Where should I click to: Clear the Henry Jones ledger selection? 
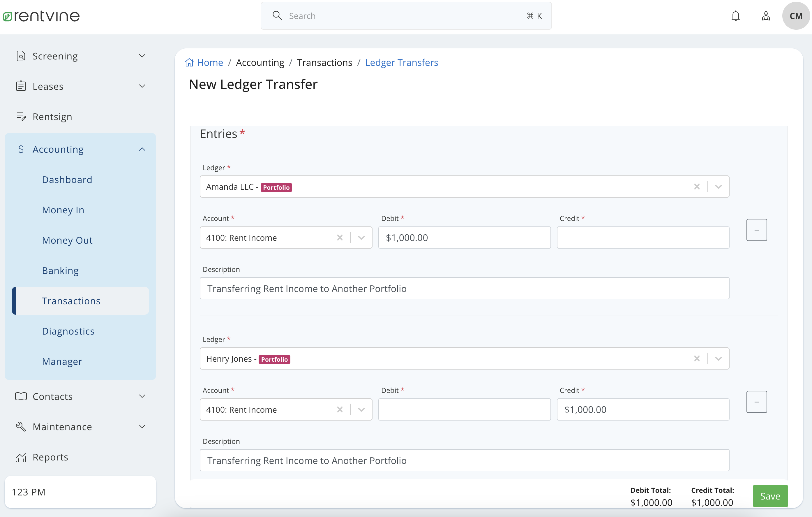pyautogui.click(x=697, y=358)
